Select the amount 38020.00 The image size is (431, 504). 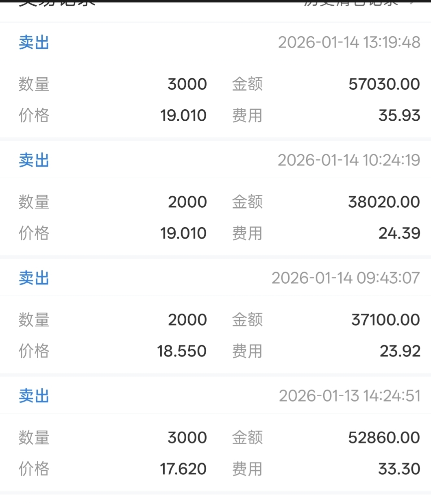click(384, 202)
